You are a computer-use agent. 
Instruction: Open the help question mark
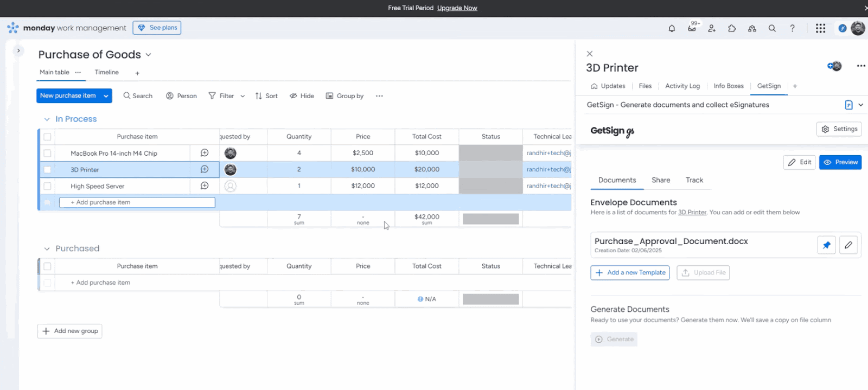point(792,28)
